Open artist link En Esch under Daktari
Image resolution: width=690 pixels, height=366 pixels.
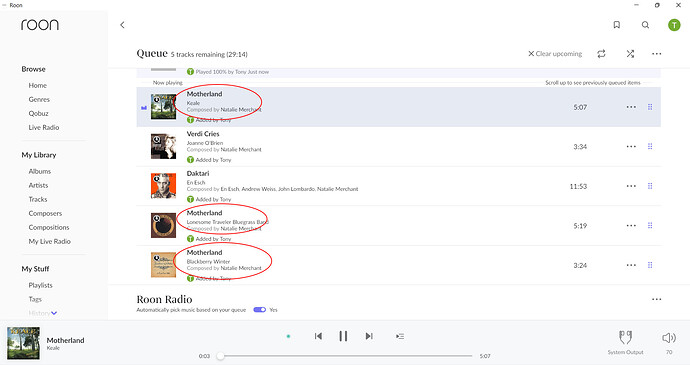[196, 183]
